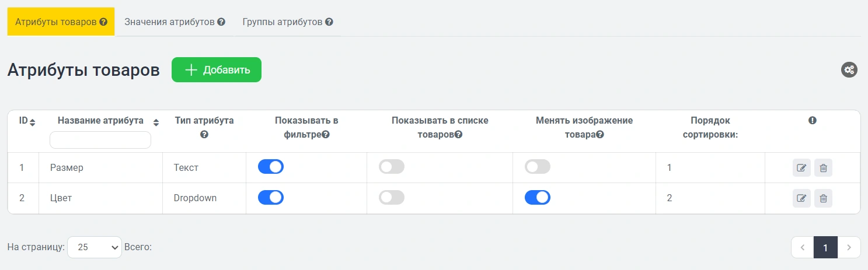This screenshot has height=270, width=868.
Task: Switch to Значения атрибутов tab
Action: tap(169, 22)
